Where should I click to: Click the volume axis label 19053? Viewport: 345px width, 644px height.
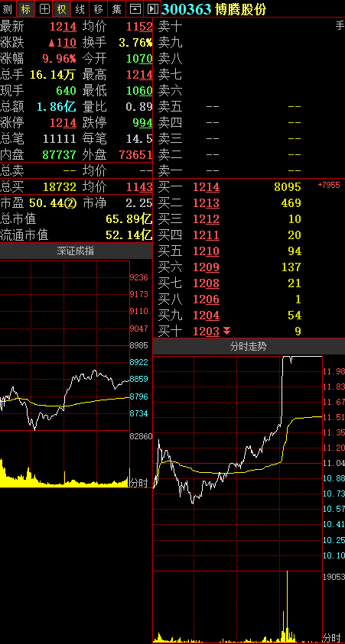pyautogui.click(x=334, y=577)
